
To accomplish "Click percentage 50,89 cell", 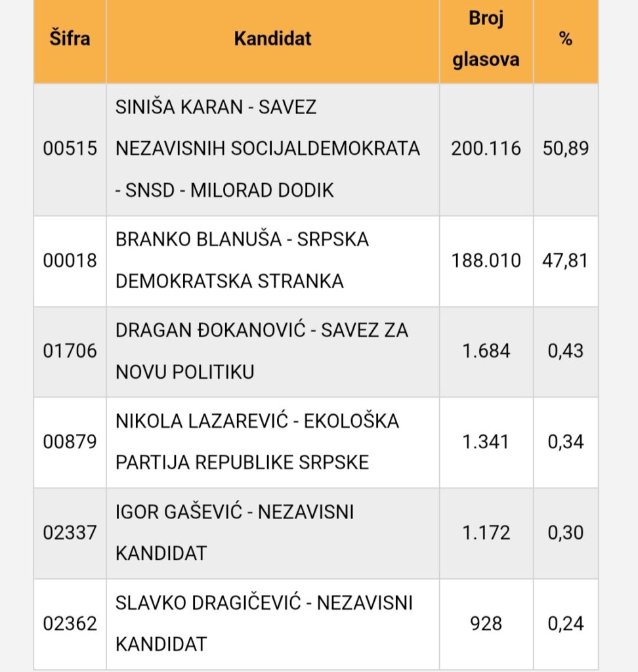I will tap(565, 149).
